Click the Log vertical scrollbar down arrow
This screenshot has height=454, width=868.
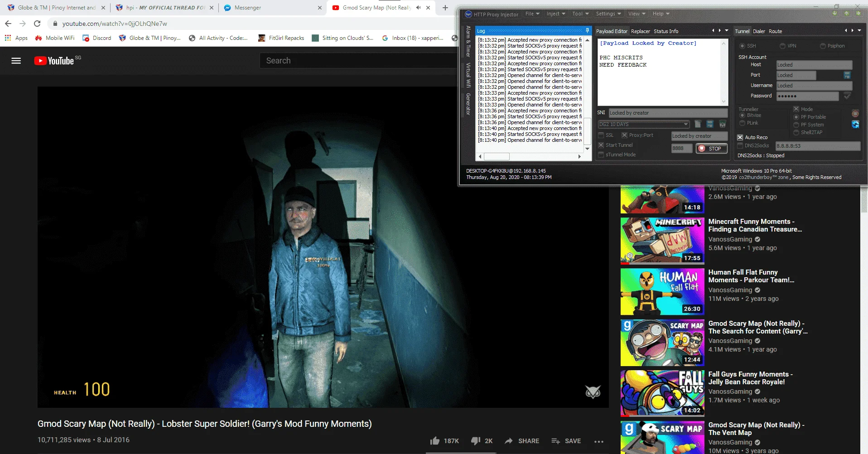pyautogui.click(x=587, y=149)
